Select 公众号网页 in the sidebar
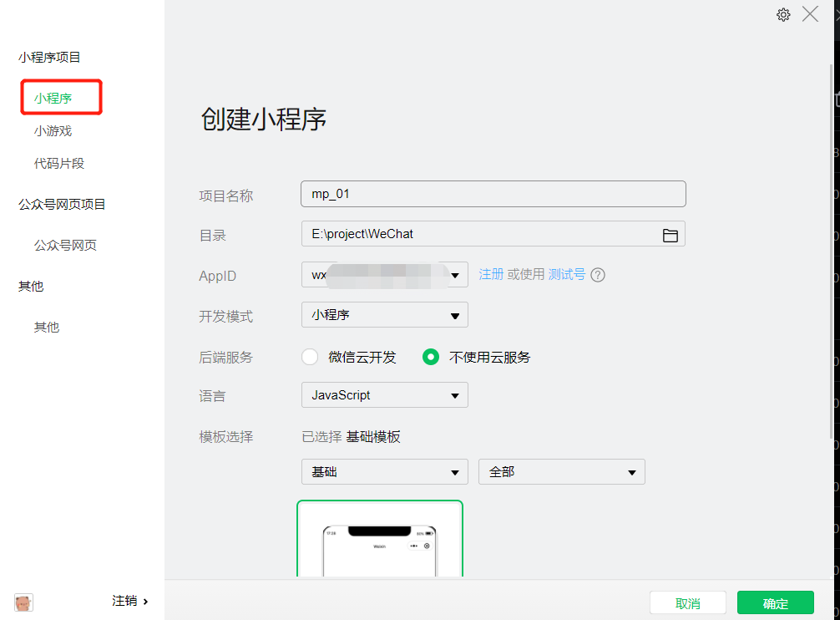840x620 pixels. (65, 245)
